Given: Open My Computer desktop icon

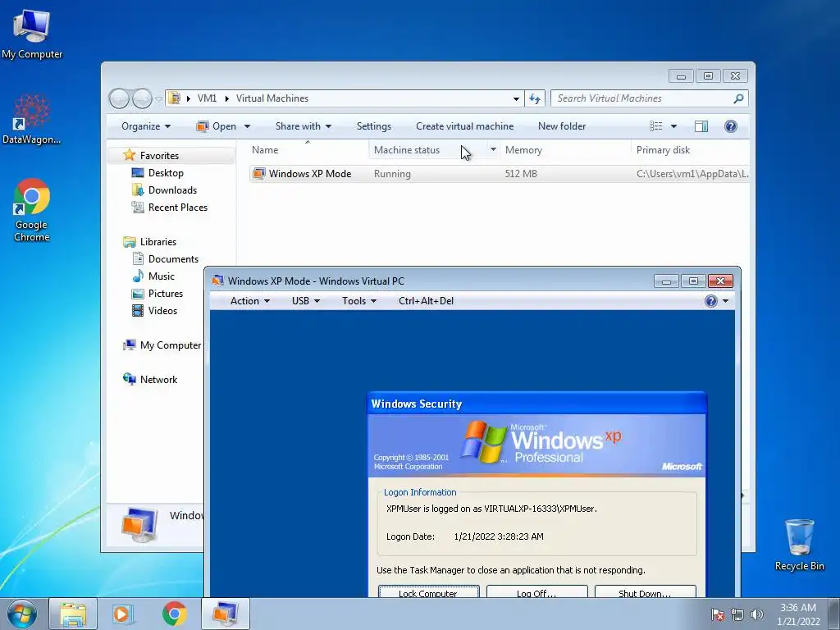Looking at the screenshot, I should coord(32,33).
